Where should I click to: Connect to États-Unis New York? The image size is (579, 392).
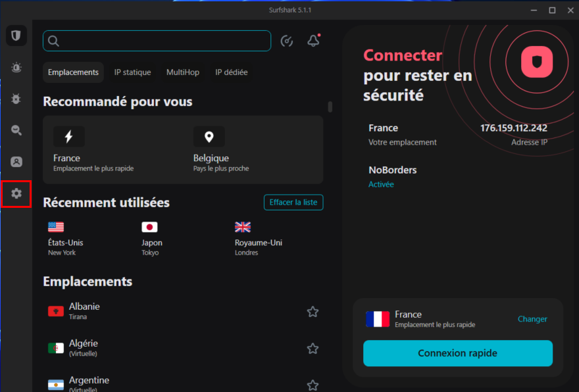point(66,239)
